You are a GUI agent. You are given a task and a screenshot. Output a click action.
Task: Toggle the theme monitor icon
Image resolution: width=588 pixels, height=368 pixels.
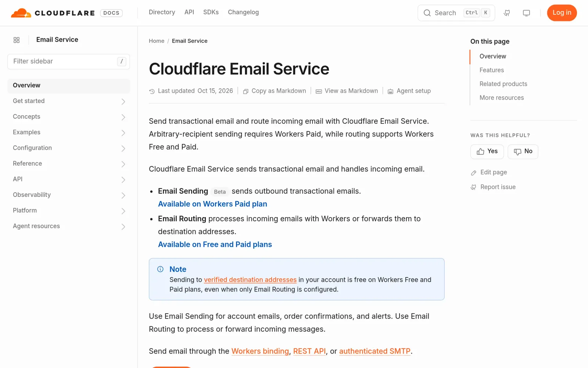point(526,13)
